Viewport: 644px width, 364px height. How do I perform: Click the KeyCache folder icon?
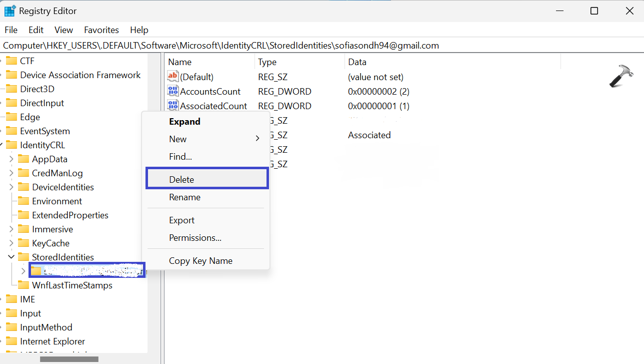23,243
